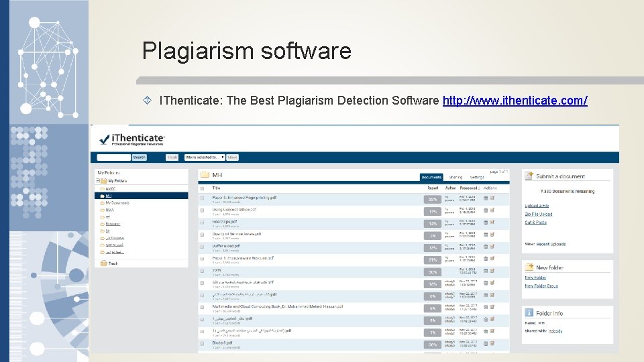Viewport: 644px width, 362px height.
Task: Click the Cut & Paste link
Action: coord(535,222)
